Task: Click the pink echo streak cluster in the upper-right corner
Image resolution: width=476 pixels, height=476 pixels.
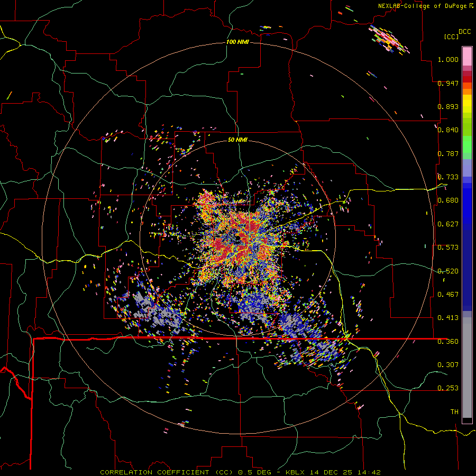Action: (x=389, y=41)
